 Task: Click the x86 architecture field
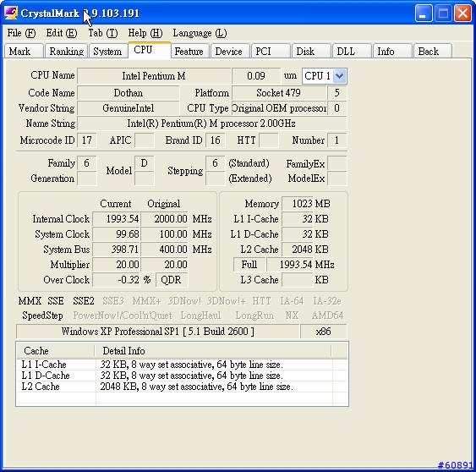[x=323, y=332]
